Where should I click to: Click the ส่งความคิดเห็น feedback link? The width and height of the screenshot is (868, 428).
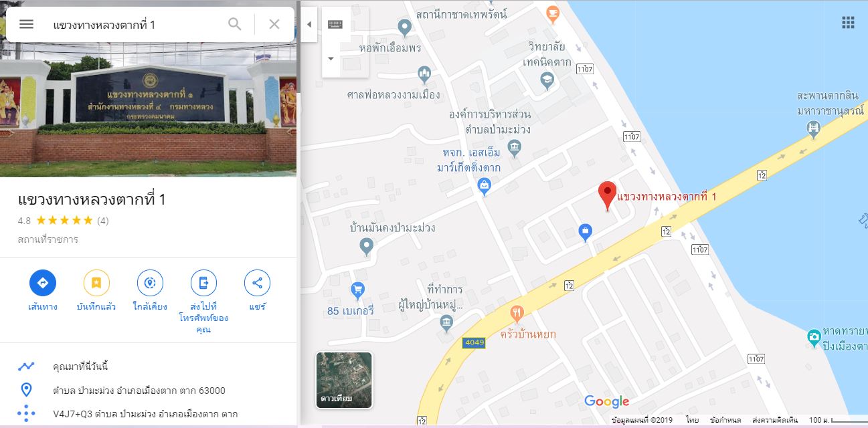click(775, 420)
